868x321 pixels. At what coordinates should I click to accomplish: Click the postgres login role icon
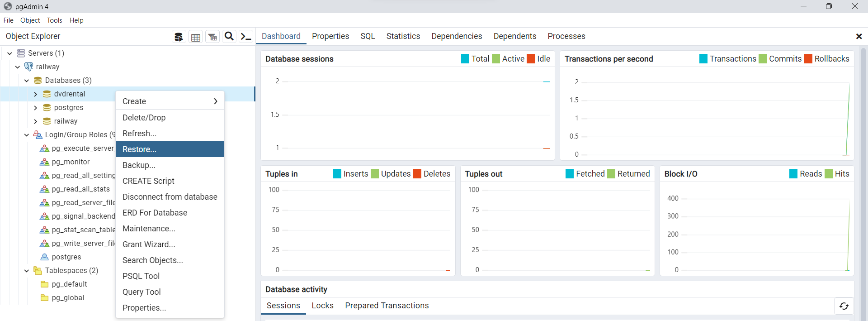tap(44, 257)
